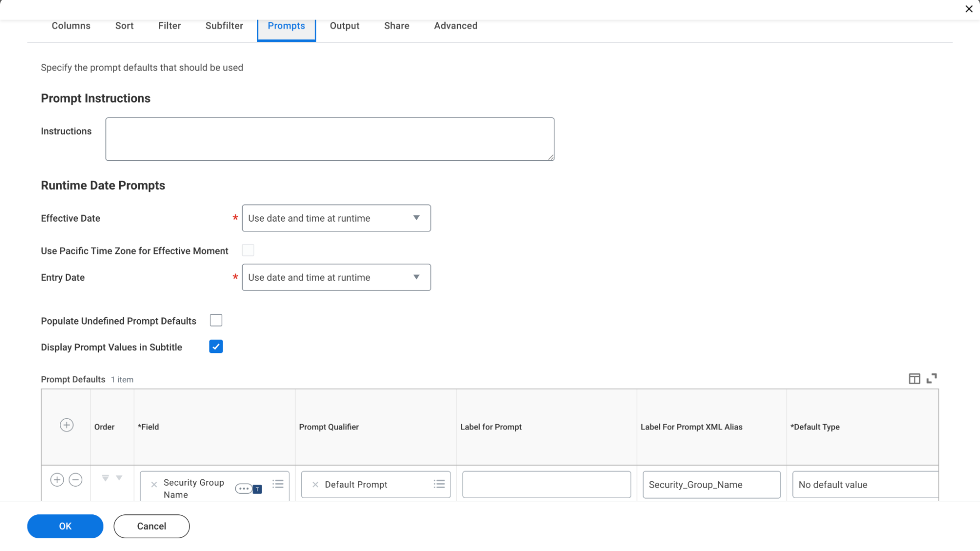Toggle grid column view icon

click(x=914, y=378)
